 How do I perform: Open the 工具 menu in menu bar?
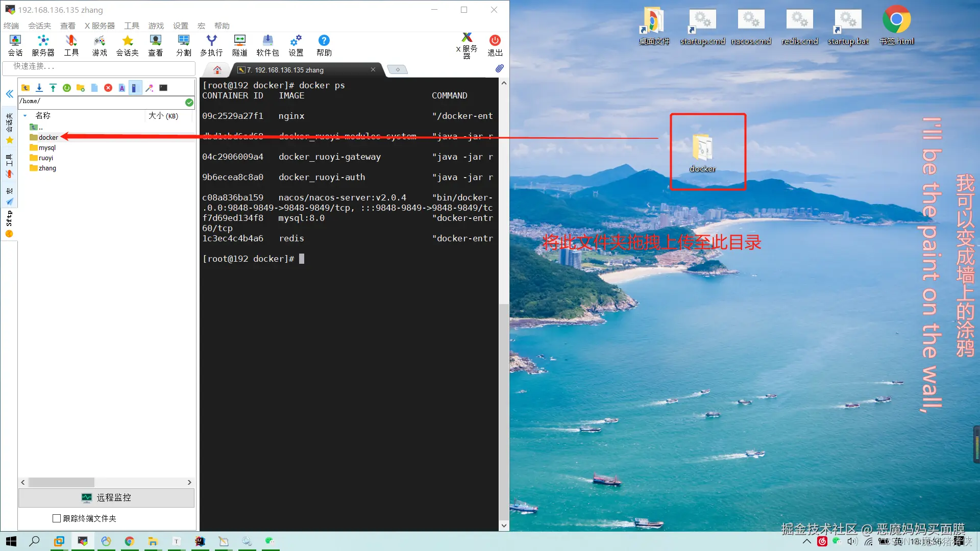tap(131, 26)
